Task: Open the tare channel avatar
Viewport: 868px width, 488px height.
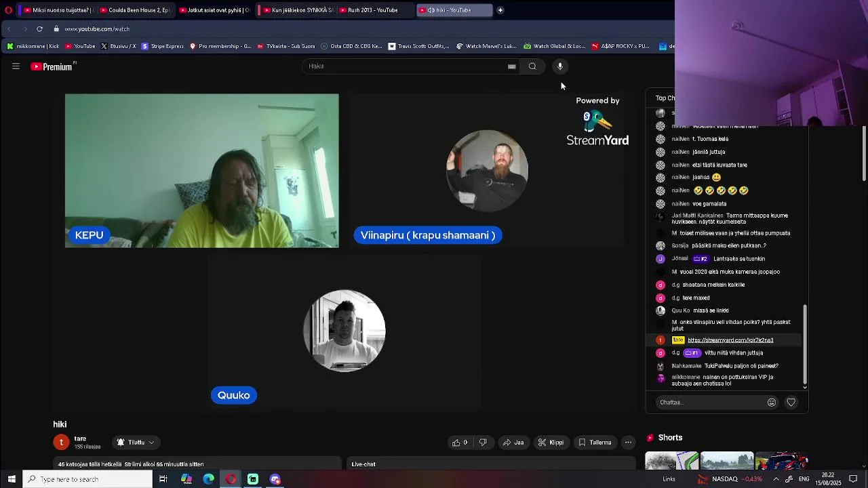Action: pyautogui.click(x=61, y=443)
